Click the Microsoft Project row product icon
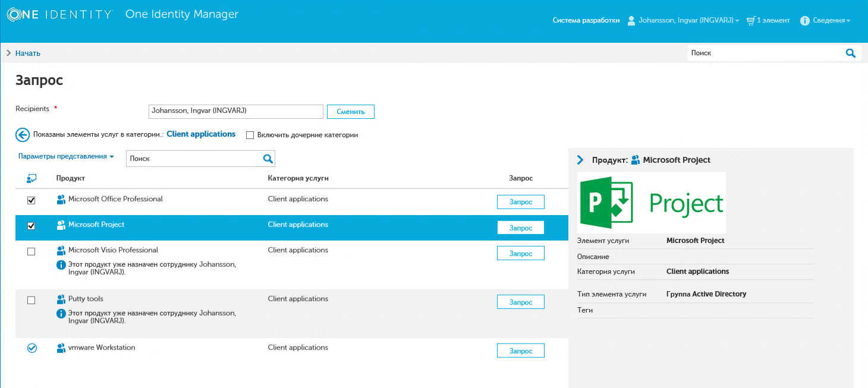Viewport: 868px width, 388px height. coord(61,225)
